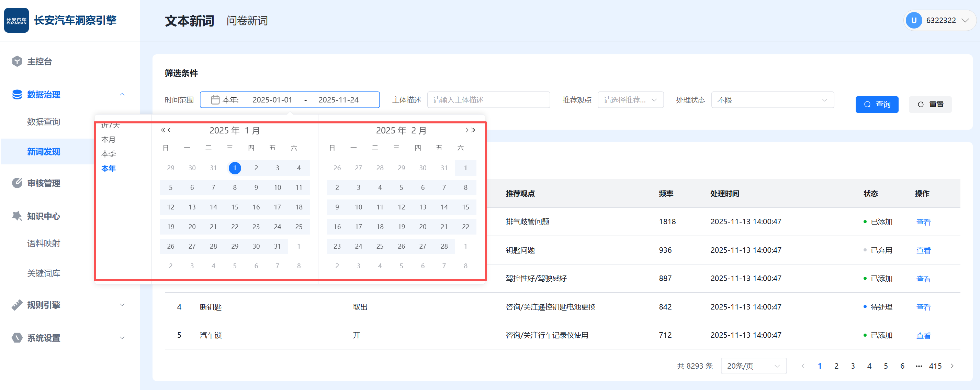
Task: Go to previous year with double-left arrow
Action: [x=163, y=130]
